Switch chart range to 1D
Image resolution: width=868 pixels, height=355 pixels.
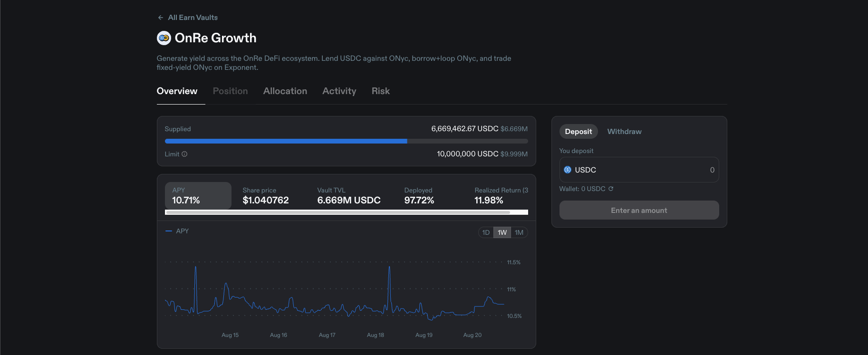click(486, 232)
